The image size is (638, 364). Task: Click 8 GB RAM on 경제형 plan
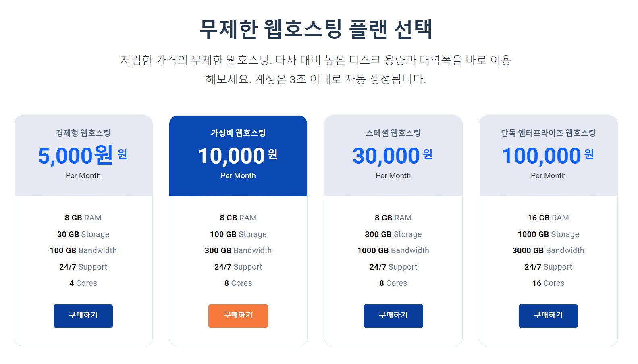[x=83, y=218]
